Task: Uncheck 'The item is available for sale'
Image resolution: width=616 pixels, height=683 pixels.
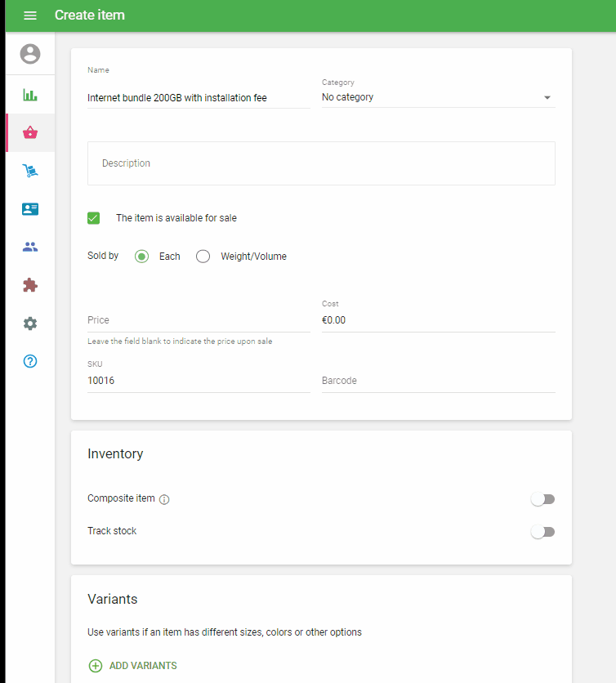Action: tap(94, 218)
